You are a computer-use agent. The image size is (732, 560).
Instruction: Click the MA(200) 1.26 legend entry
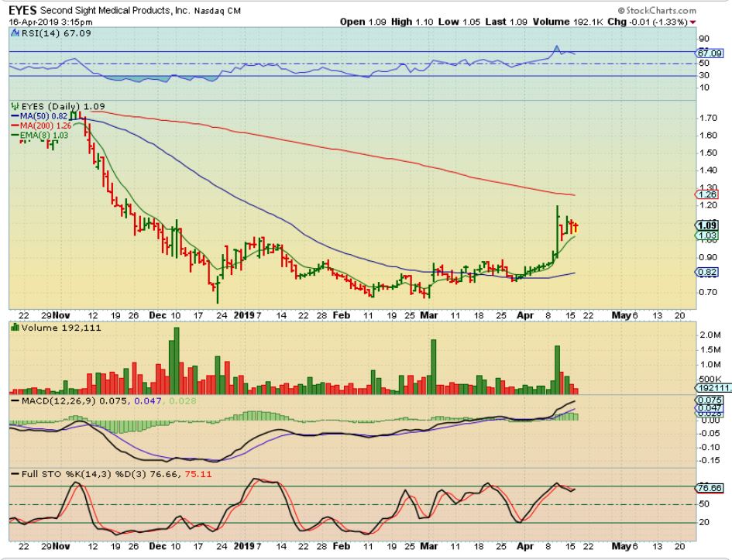coord(41,125)
